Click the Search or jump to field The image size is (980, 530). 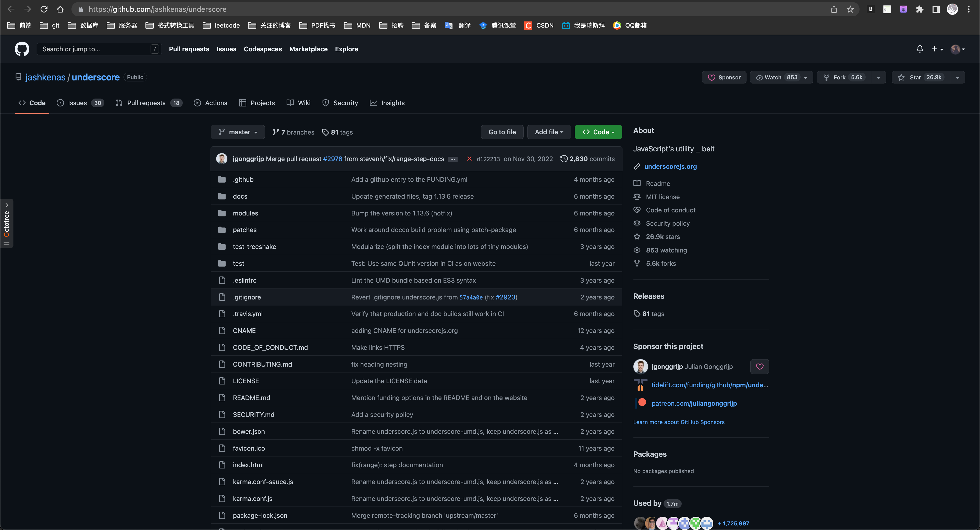95,49
